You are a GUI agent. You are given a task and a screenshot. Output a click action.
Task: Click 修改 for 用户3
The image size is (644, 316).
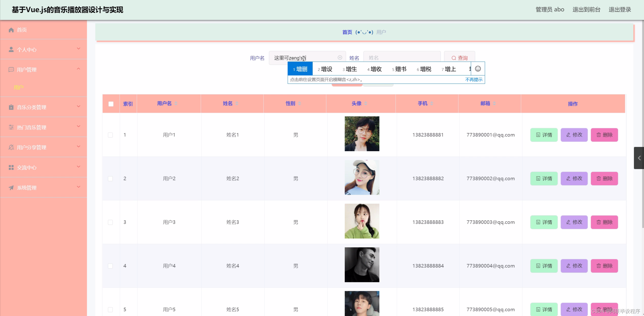[x=574, y=222]
